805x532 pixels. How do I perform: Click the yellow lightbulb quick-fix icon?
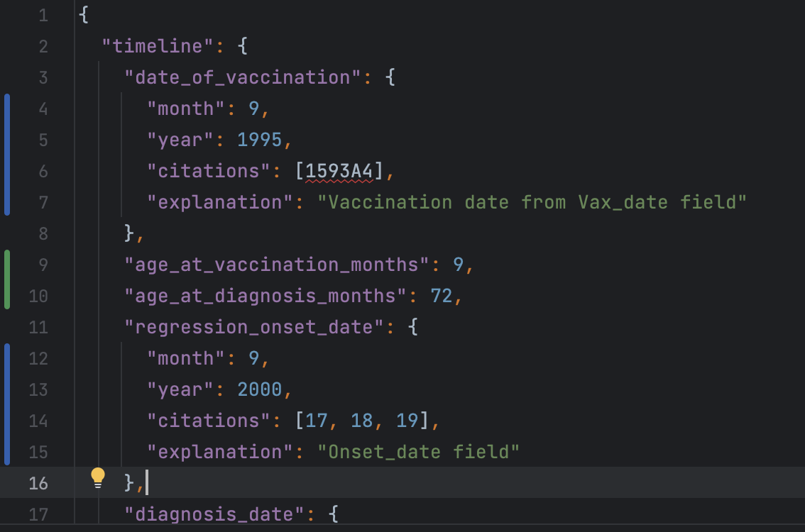[x=98, y=478]
